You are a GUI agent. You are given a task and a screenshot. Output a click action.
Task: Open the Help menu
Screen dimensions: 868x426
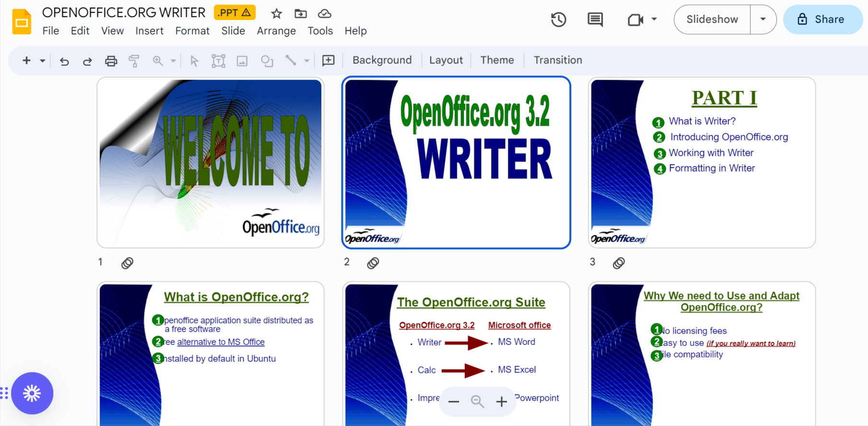[355, 31]
